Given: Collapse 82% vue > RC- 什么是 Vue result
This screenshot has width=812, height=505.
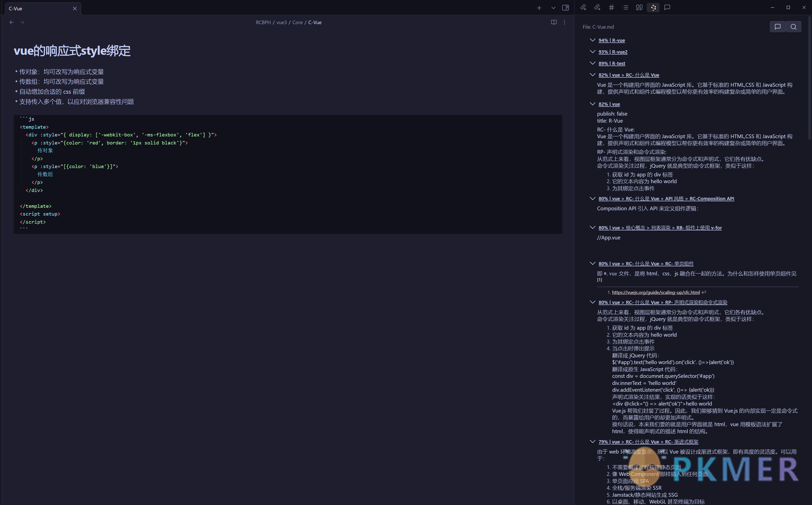Looking at the screenshot, I should click(592, 75).
